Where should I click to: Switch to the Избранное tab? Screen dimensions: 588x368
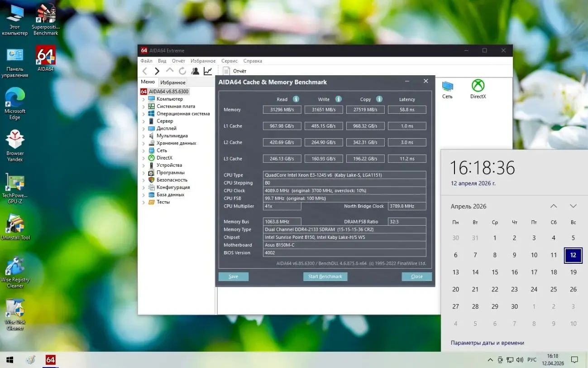pos(172,82)
